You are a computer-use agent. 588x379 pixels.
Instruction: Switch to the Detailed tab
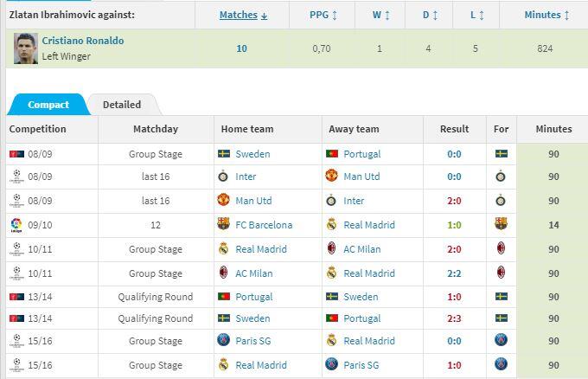pos(122,105)
